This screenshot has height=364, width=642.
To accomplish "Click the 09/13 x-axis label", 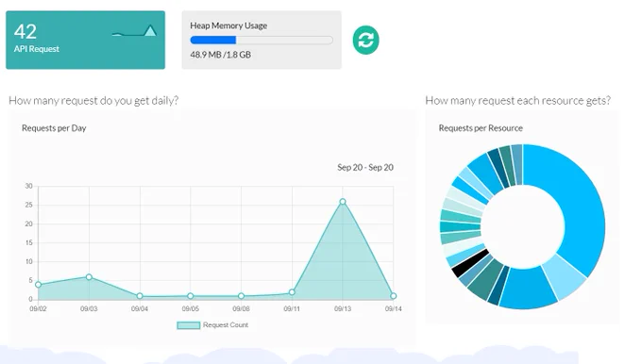I will tap(343, 308).
